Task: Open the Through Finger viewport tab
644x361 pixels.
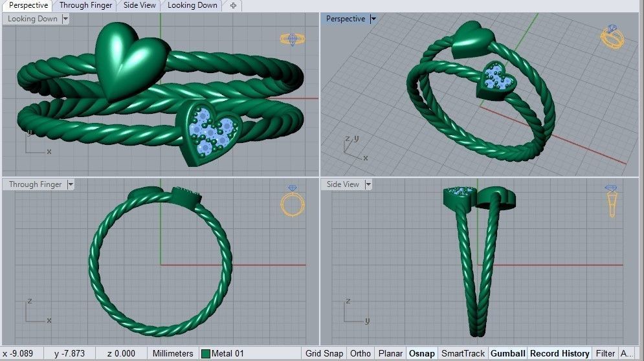Action: coord(85,5)
